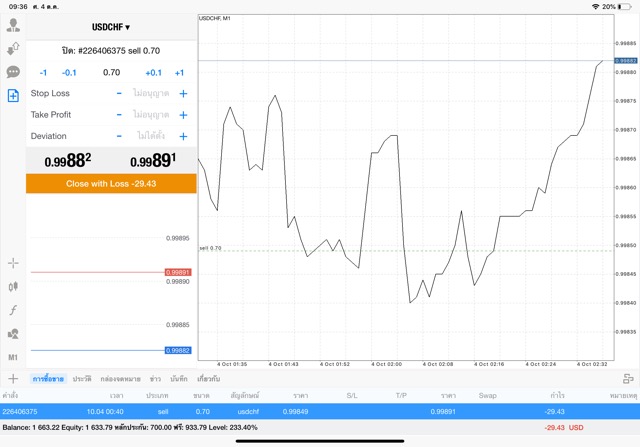Click the 09:36 clock in status bar
Screen dimensions: 640x447
18,7
